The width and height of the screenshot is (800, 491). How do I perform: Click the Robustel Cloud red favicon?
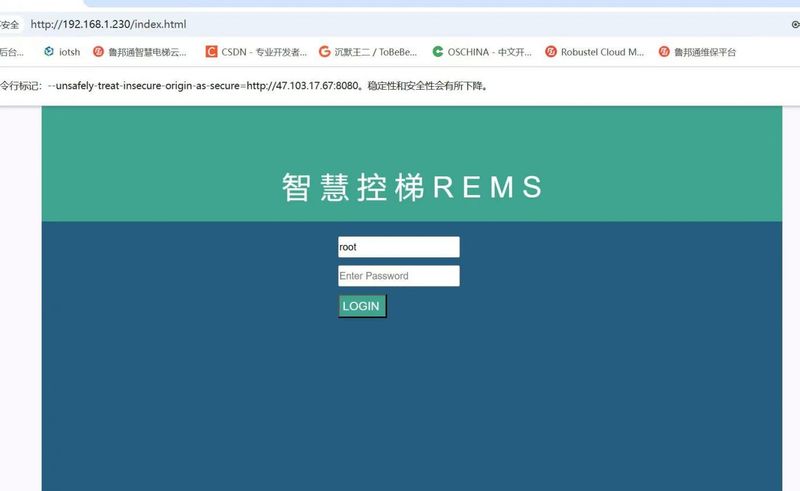point(551,52)
